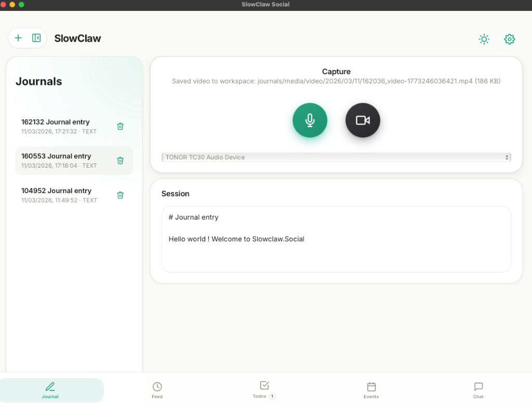This screenshot has width=532, height=407.
Task: Delete the 104952 Journal entry
Action: [x=120, y=195]
